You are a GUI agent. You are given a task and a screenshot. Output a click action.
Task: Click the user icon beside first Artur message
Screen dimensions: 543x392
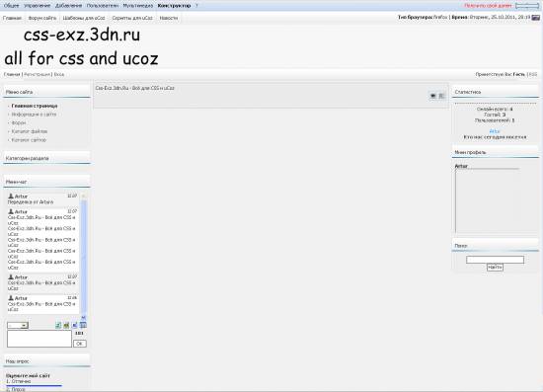11,196
